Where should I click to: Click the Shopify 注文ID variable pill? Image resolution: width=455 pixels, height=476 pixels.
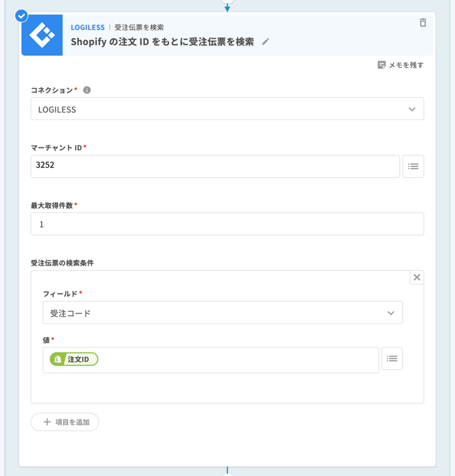click(74, 359)
